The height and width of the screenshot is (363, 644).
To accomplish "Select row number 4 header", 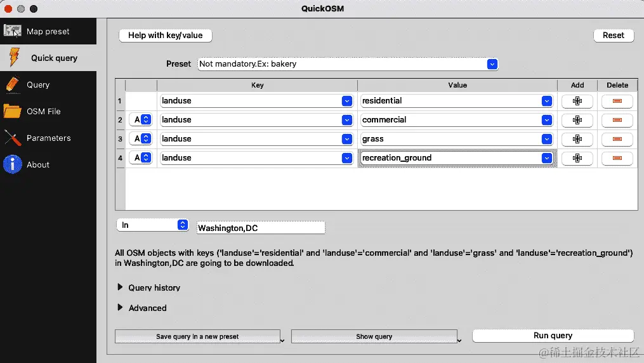I will pos(120,158).
